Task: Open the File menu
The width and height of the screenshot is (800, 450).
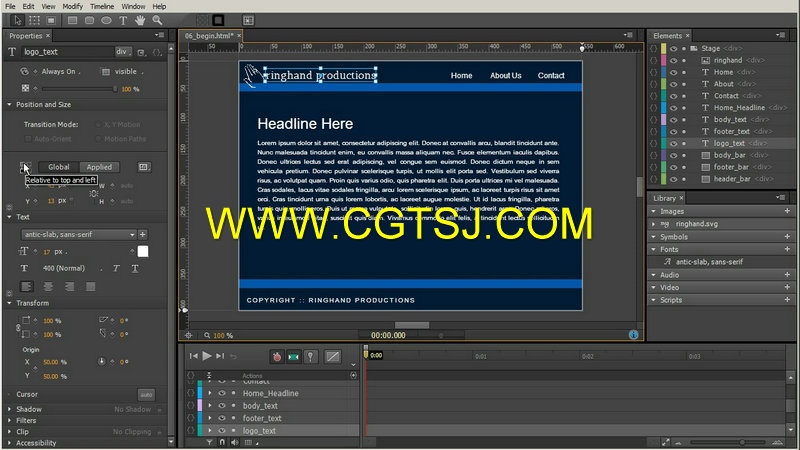Action: (10, 6)
